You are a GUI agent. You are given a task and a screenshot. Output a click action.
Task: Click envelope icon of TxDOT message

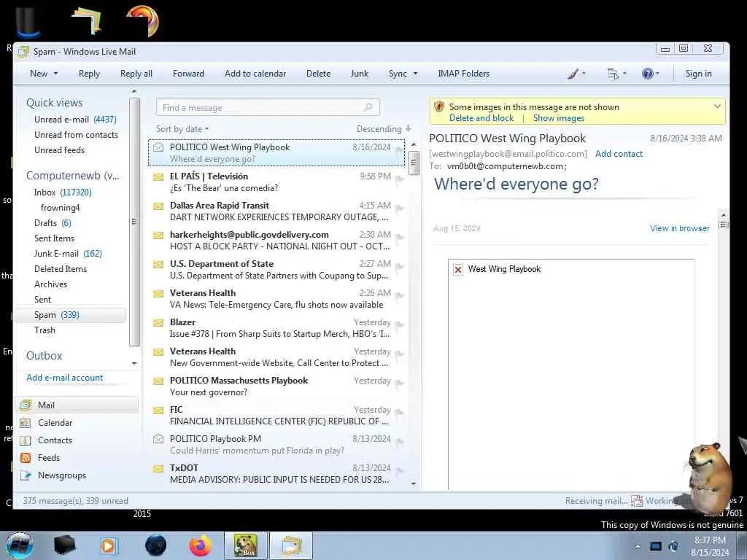pos(158,469)
